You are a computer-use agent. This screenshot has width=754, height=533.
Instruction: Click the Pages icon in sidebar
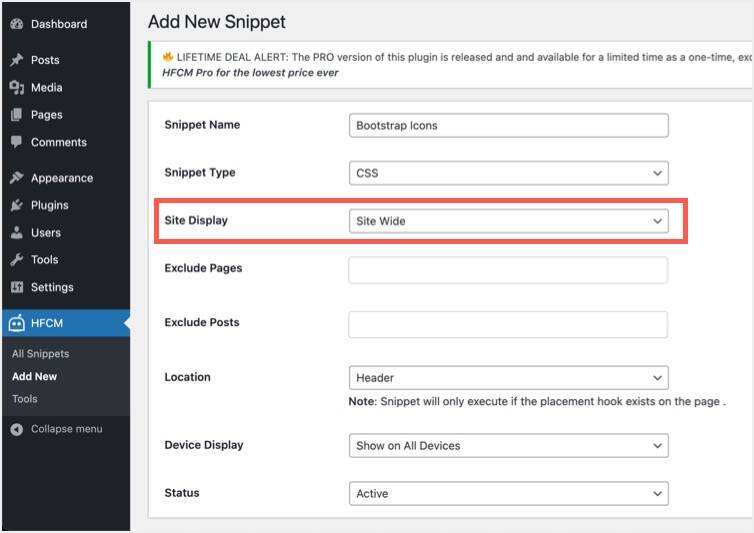(17, 114)
